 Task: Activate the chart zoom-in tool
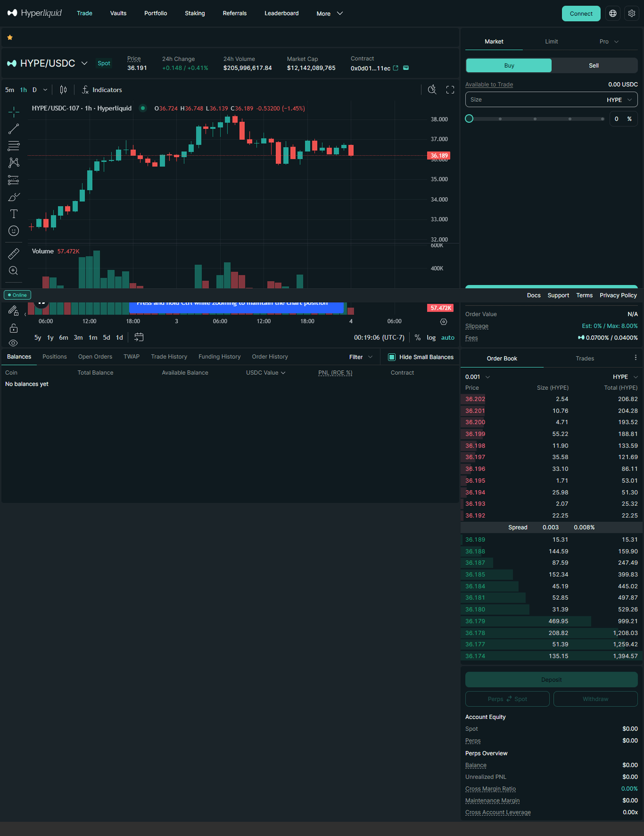(13, 271)
